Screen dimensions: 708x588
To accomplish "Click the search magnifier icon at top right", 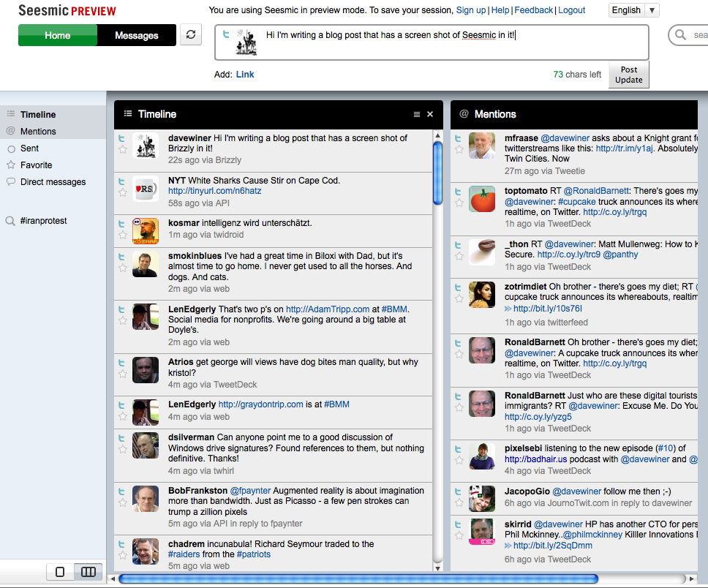I will point(681,35).
